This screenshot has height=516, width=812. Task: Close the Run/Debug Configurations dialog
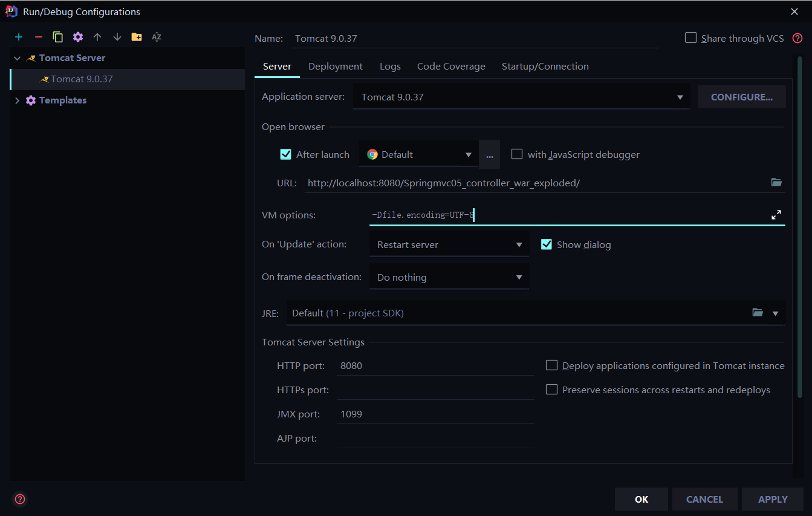[x=794, y=11]
